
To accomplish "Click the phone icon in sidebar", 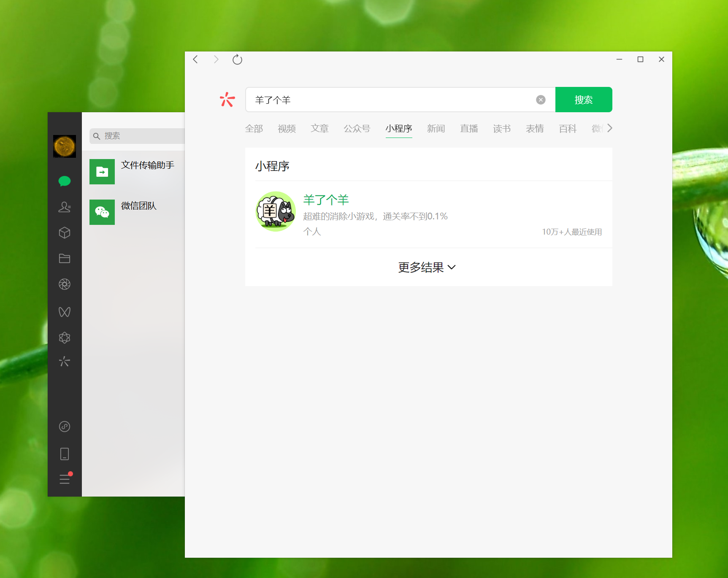I will click(x=65, y=454).
